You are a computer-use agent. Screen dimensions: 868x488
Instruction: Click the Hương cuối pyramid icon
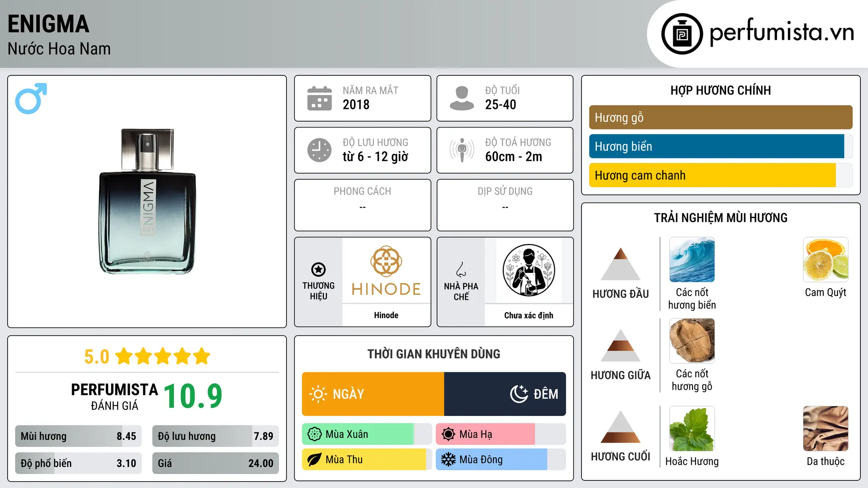(620, 427)
